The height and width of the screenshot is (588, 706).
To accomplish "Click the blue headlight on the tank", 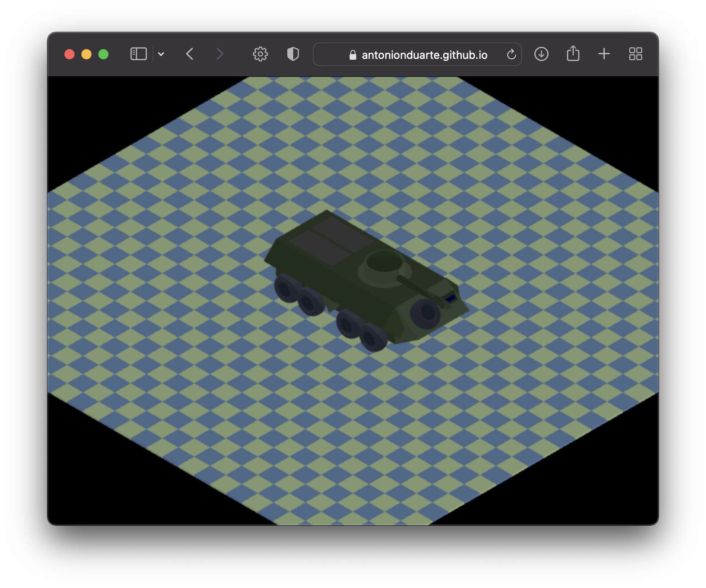I will [450, 298].
